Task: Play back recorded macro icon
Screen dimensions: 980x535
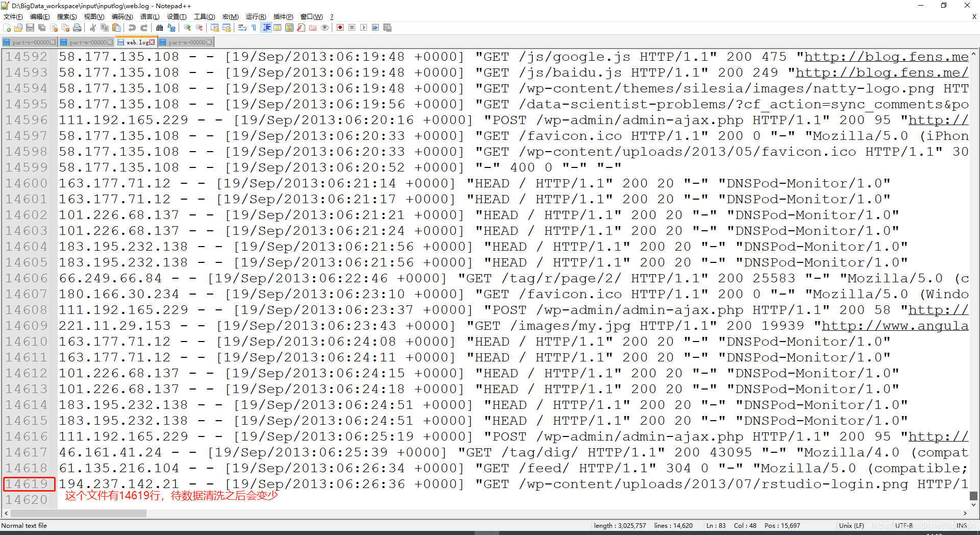Action: pyautogui.click(x=364, y=28)
